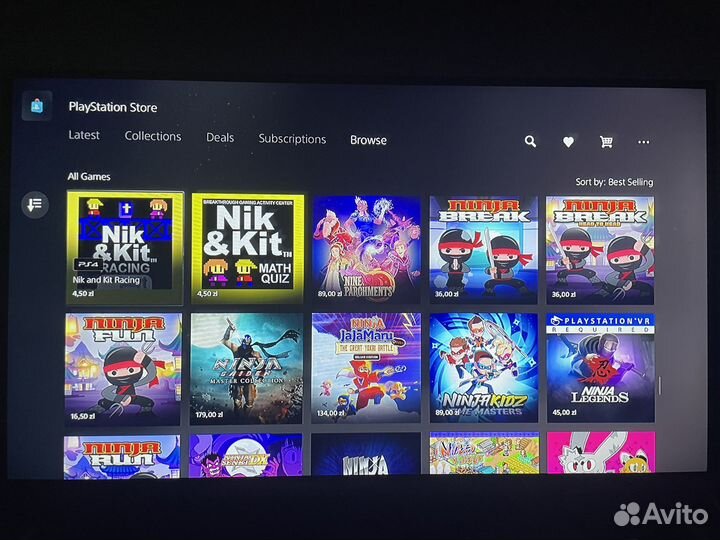Click the PS4 badge on Nik & Kit Racing
The image size is (720, 540).
click(88, 264)
